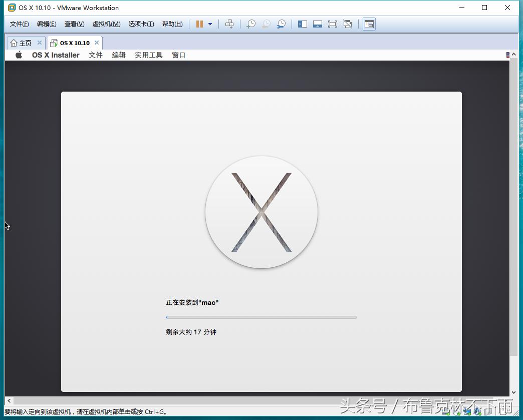The height and width of the screenshot is (420, 523).
Task: Switch to the 主页 tab
Action: [x=23, y=43]
